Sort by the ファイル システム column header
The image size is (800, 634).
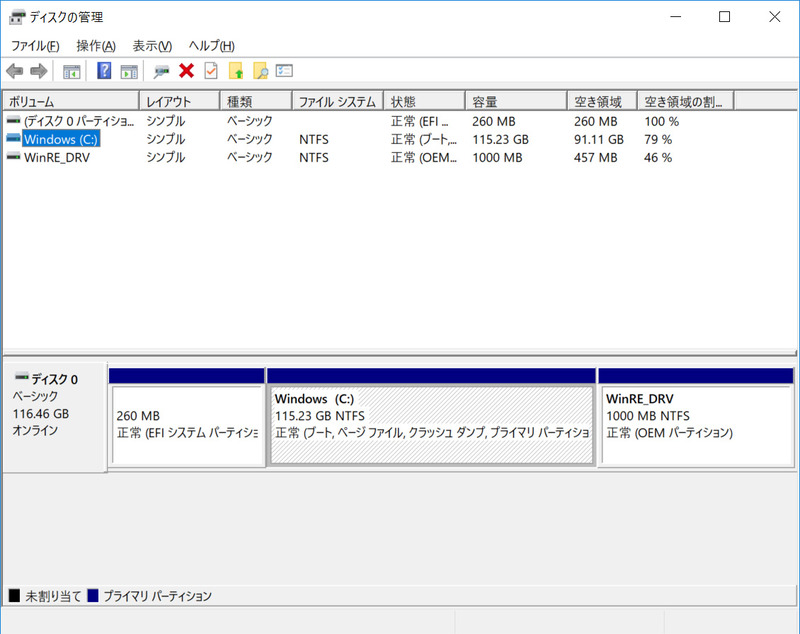[337, 102]
